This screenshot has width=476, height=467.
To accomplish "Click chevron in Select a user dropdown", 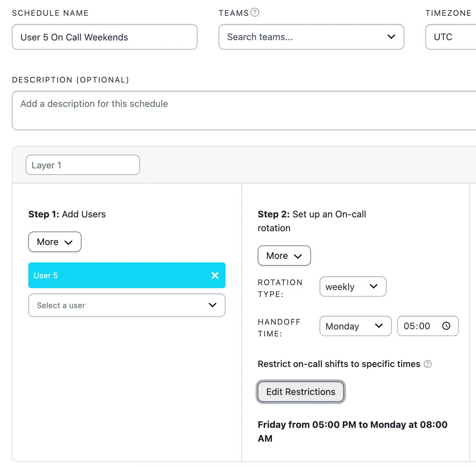I will pos(213,305).
